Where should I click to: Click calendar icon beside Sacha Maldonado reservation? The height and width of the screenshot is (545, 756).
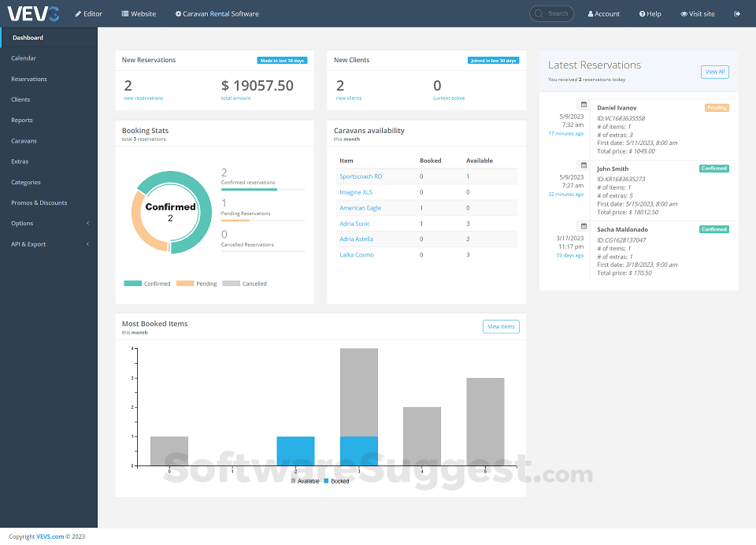point(584,226)
